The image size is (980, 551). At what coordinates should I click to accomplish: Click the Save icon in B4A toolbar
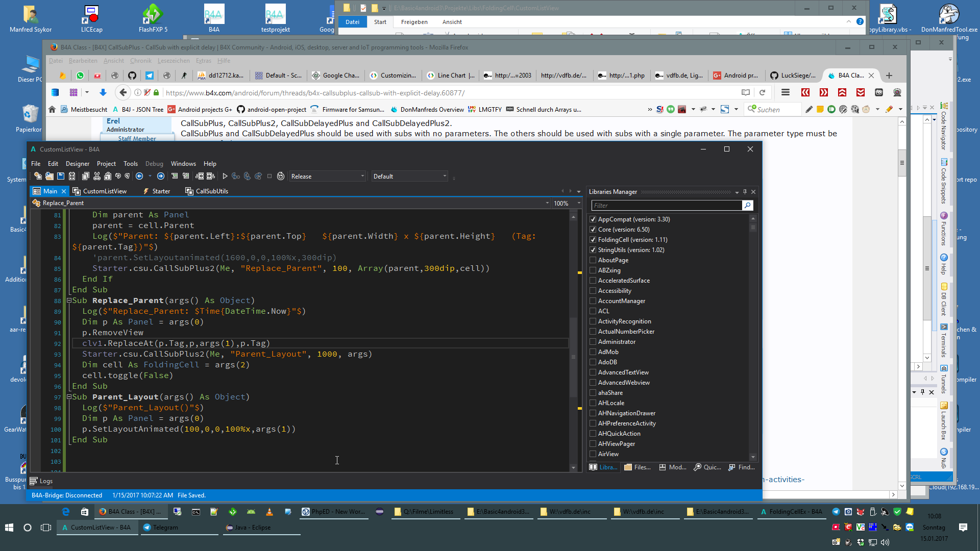point(61,177)
